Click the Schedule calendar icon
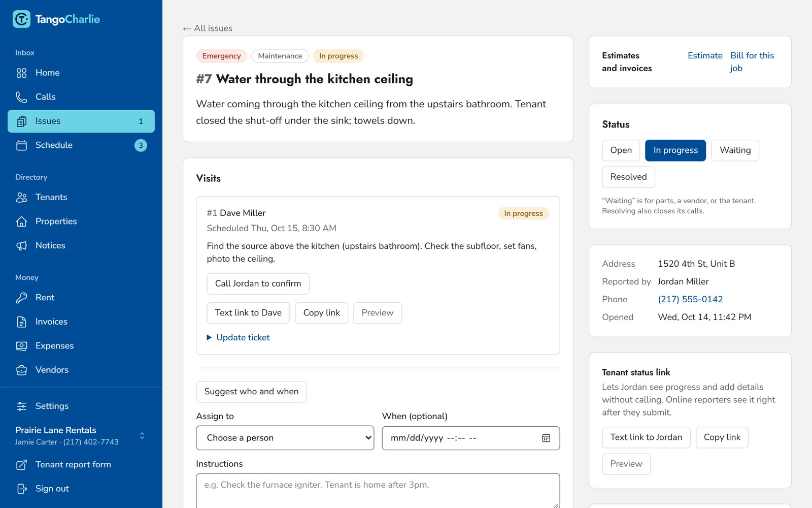 [21, 145]
